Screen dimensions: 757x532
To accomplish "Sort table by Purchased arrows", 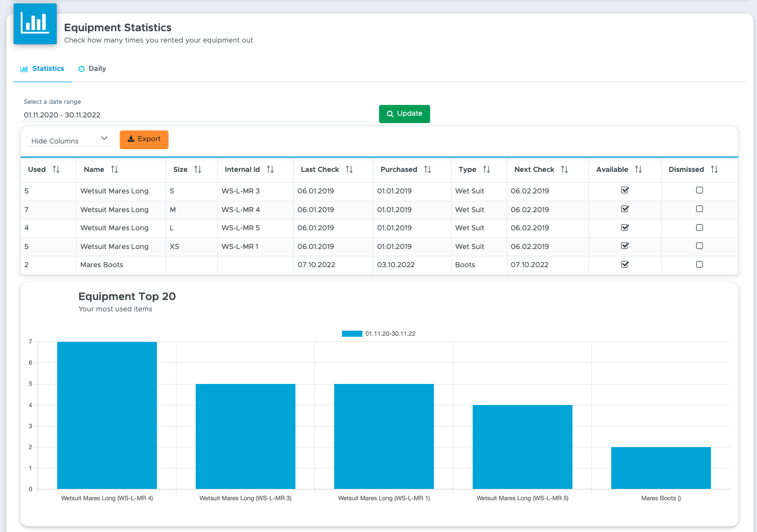I will pyautogui.click(x=428, y=170).
